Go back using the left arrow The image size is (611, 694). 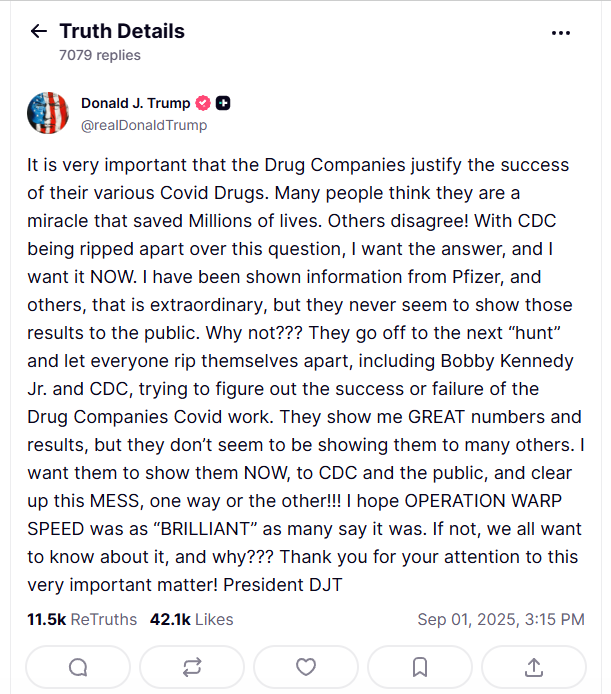point(39,31)
